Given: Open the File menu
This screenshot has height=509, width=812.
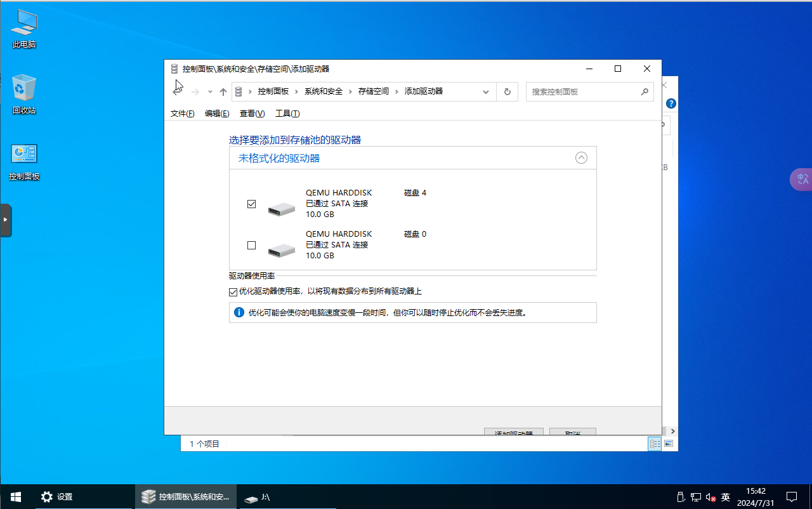Looking at the screenshot, I should [x=182, y=114].
